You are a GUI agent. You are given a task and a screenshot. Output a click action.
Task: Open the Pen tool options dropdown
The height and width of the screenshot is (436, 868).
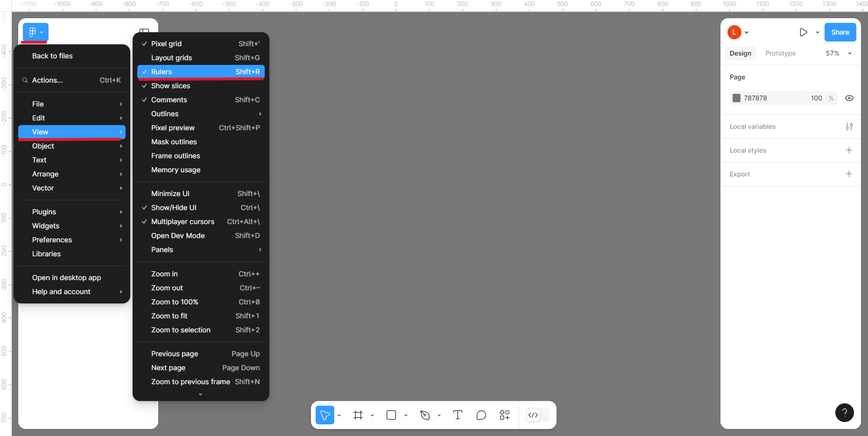(x=439, y=415)
